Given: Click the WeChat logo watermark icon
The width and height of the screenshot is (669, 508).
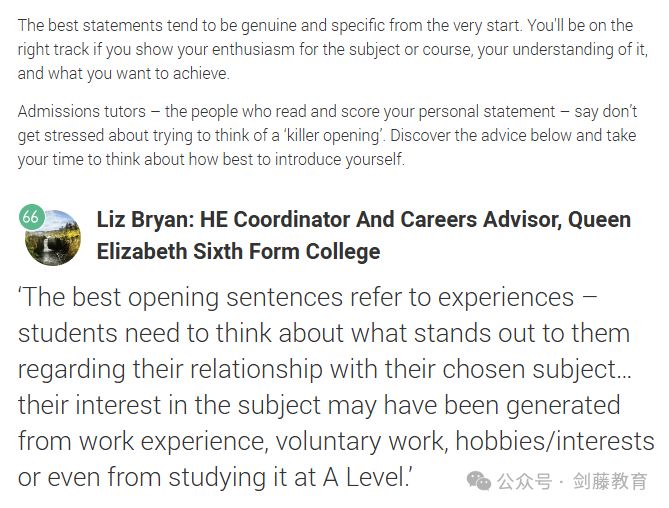Looking at the screenshot, I should click(479, 481).
